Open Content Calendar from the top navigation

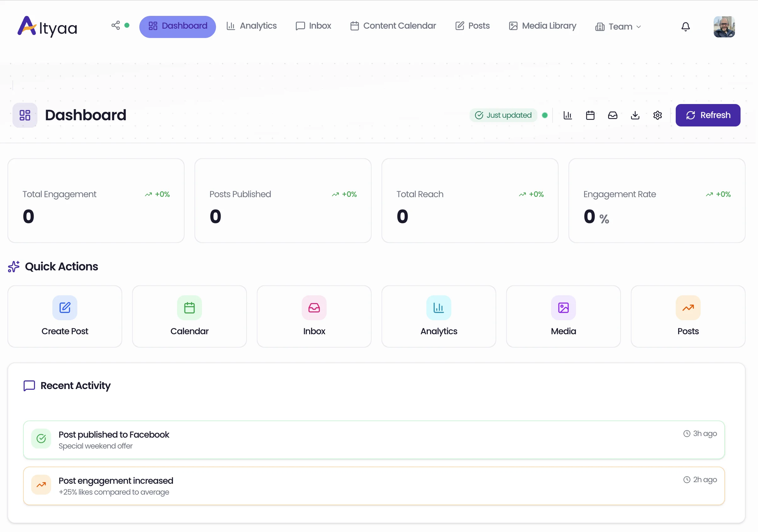click(393, 26)
